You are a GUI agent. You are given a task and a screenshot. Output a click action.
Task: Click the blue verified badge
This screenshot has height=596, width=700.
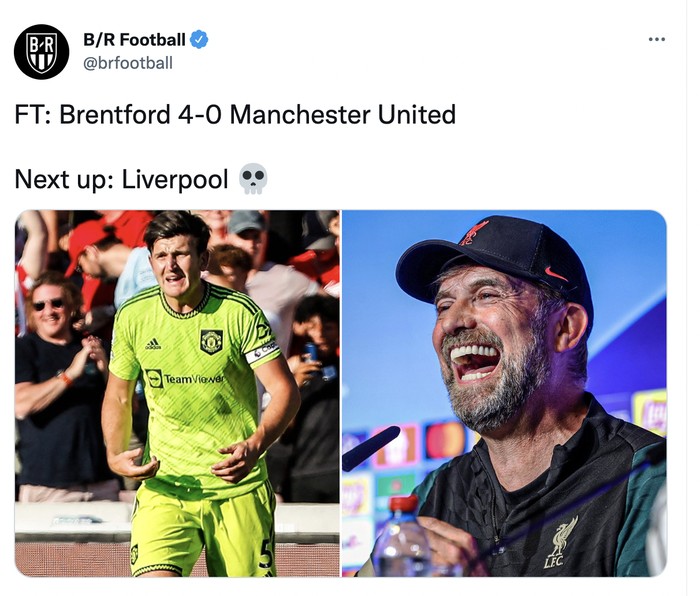[x=200, y=40]
